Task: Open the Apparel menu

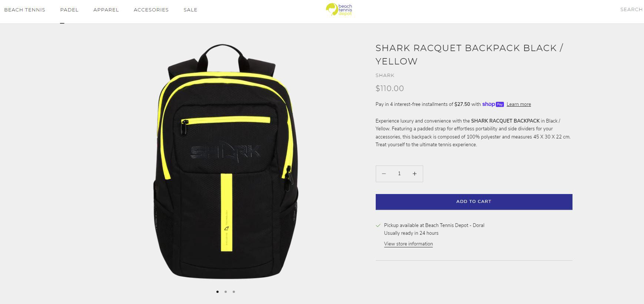Action: tap(106, 10)
